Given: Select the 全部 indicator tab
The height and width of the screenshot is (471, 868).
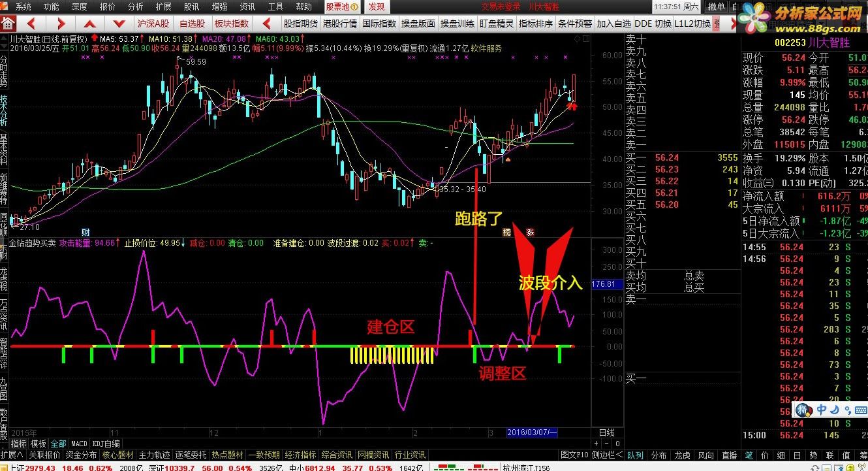Looking at the screenshot, I should (x=58, y=444).
